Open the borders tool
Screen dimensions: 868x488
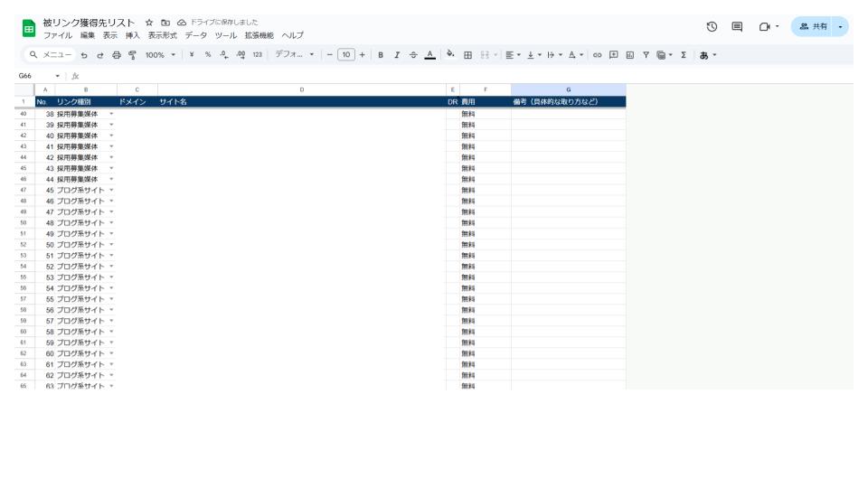467,55
